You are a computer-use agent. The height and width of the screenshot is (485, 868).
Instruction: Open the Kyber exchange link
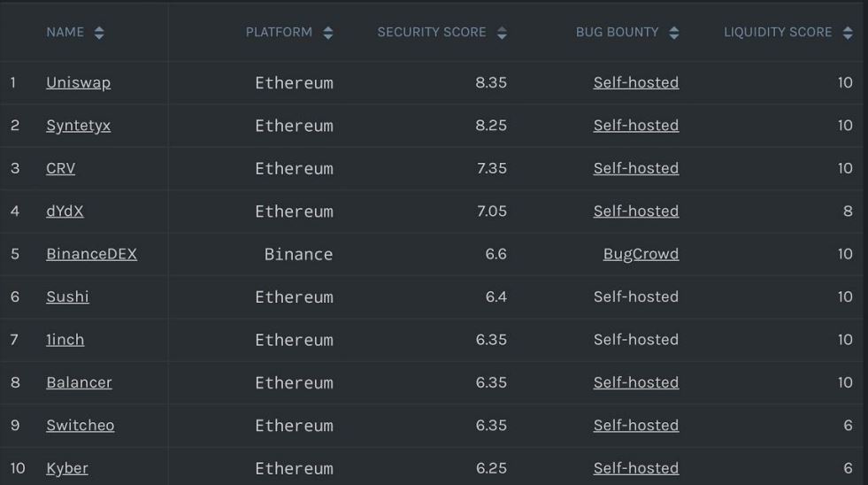point(67,468)
